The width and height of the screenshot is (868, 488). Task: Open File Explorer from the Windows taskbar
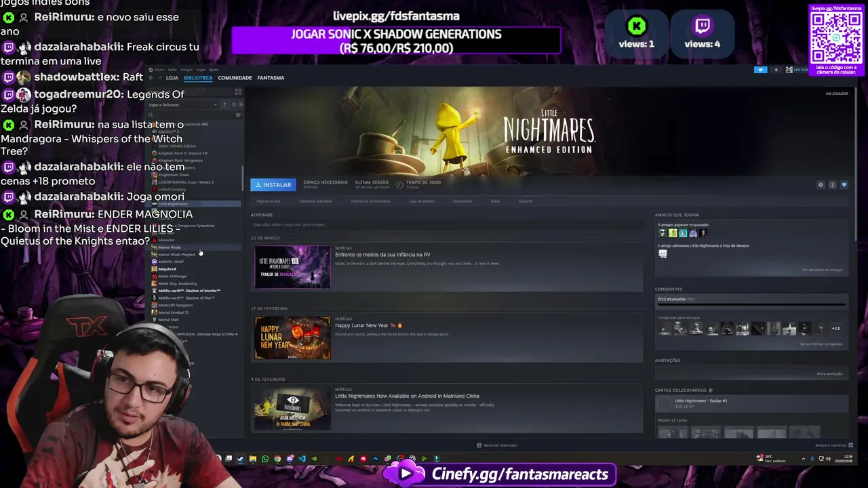[253, 459]
